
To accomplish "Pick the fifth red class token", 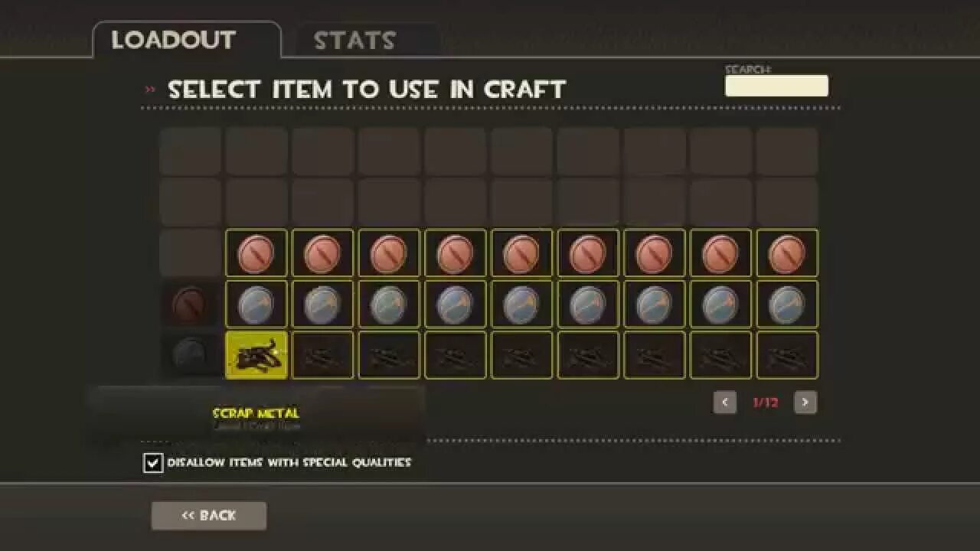I will pos(521,253).
